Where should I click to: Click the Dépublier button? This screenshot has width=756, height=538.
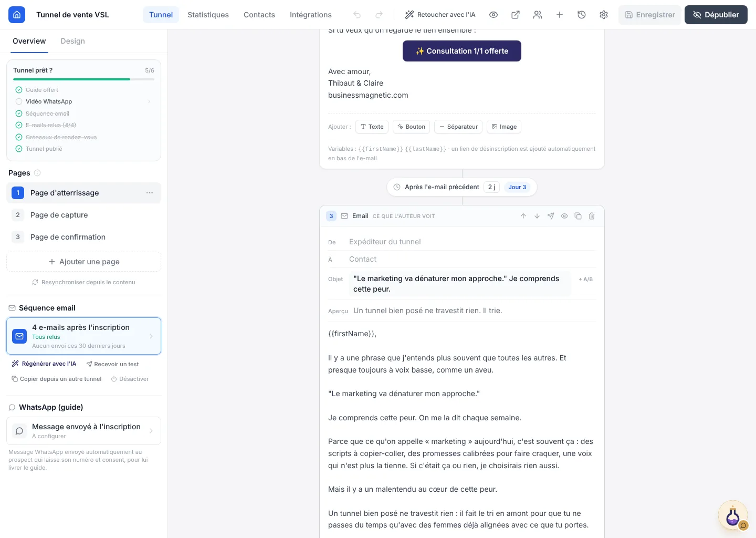click(x=716, y=15)
